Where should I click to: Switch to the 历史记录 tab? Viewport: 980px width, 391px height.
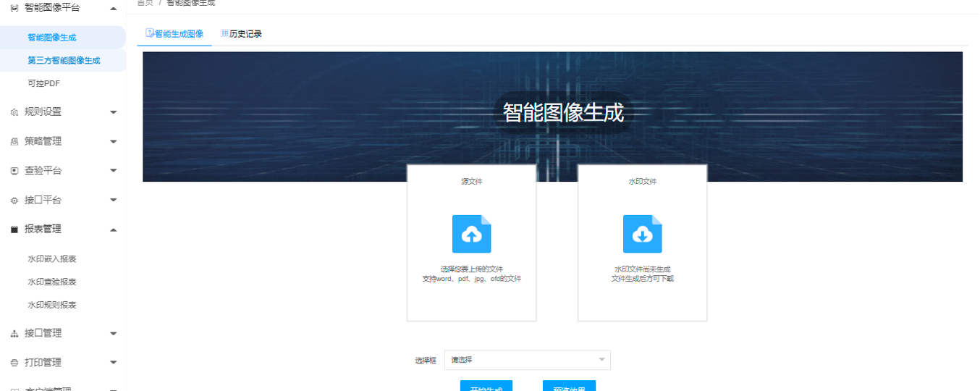coord(242,34)
